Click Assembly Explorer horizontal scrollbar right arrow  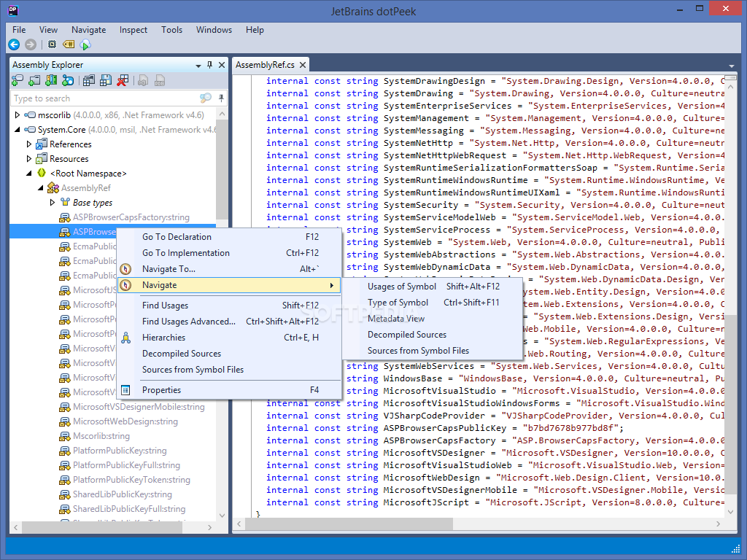click(x=209, y=528)
